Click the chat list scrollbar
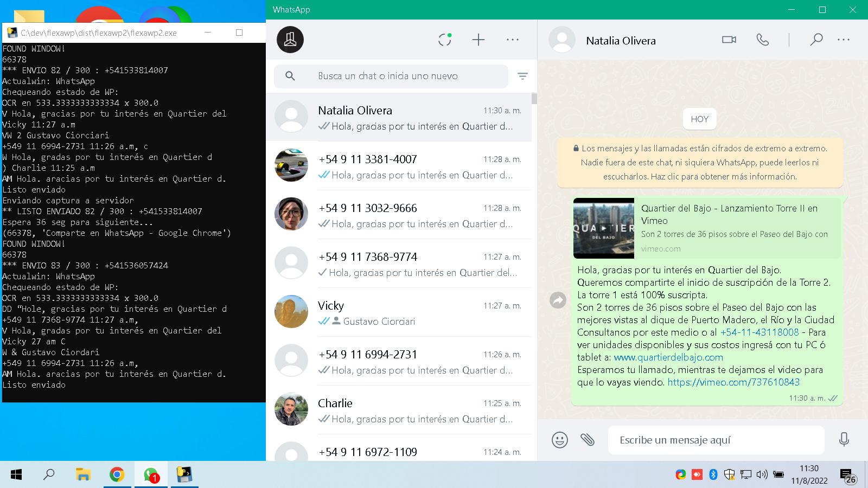Screen dimensions: 868x488 pyautogui.click(x=534, y=99)
